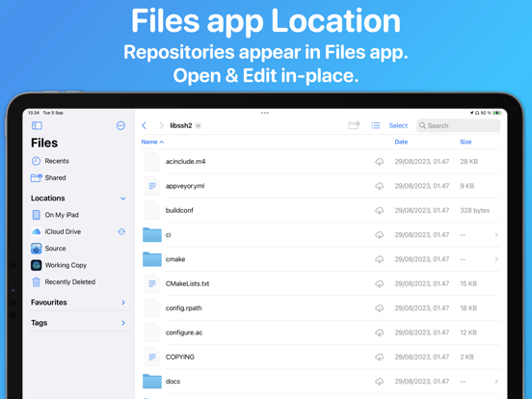The height and width of the screenshot is (399, 532).
Task: Open the cmake folder
Action: [321, 259]
